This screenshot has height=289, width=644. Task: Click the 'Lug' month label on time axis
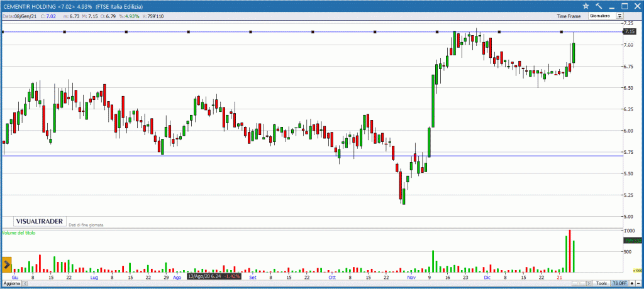pos(94,278)
